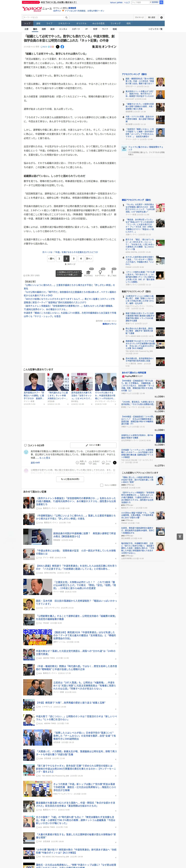Open access ranking item 1 thumbnail
This screenshot has height=868, width=186.
[160, 82]
